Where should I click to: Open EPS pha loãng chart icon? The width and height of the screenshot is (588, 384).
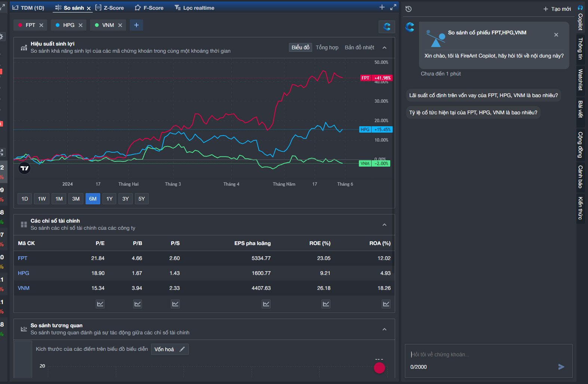pyautogui.click(x=266, y=304)
